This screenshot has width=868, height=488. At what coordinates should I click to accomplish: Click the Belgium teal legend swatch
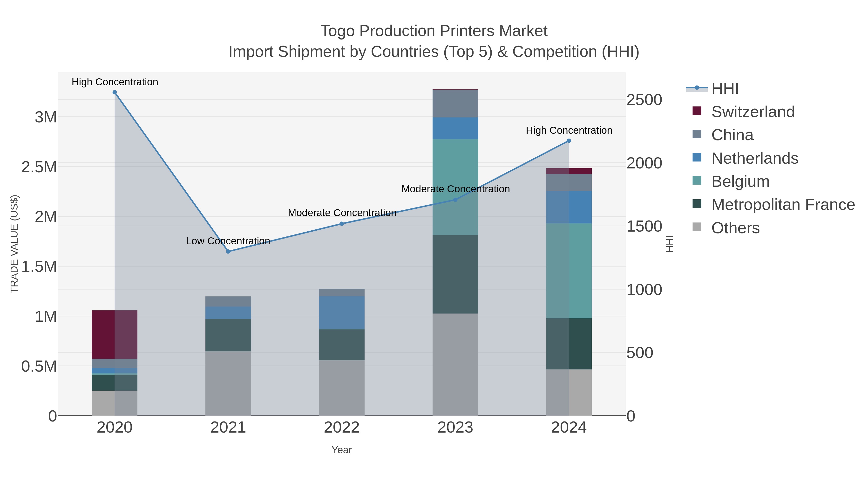[697, 180]
